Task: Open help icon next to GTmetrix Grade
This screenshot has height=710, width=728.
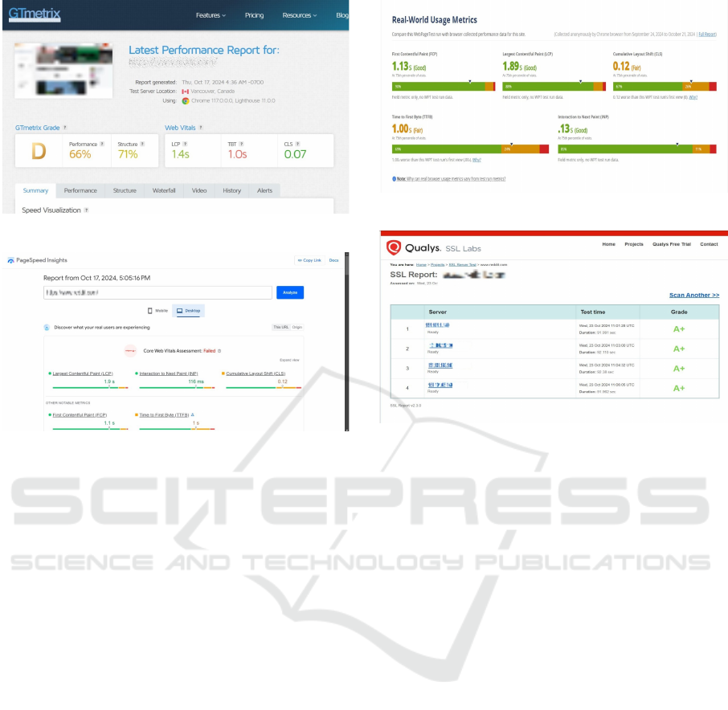Action: pyautogui.click(x=65, y=128)
